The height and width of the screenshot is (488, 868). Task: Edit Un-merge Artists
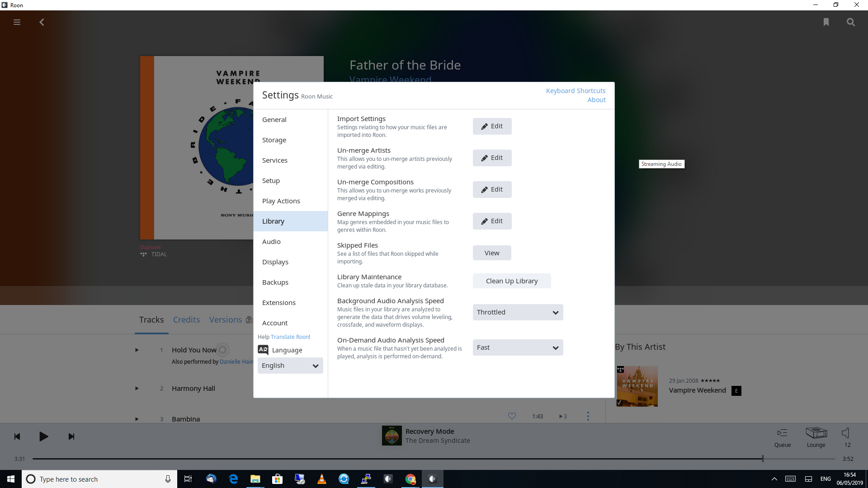pos(492,158)
